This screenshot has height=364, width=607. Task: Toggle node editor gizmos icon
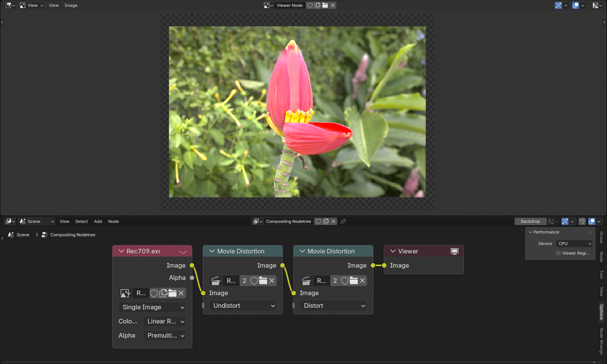pos(565,221)
